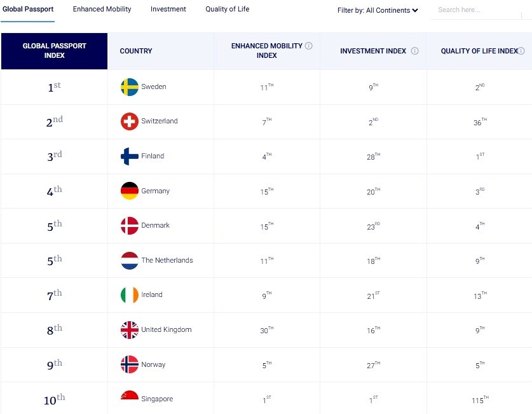Switch to the Investment tab
This screenshot has width=532, height=414.
tap(168, 9)
